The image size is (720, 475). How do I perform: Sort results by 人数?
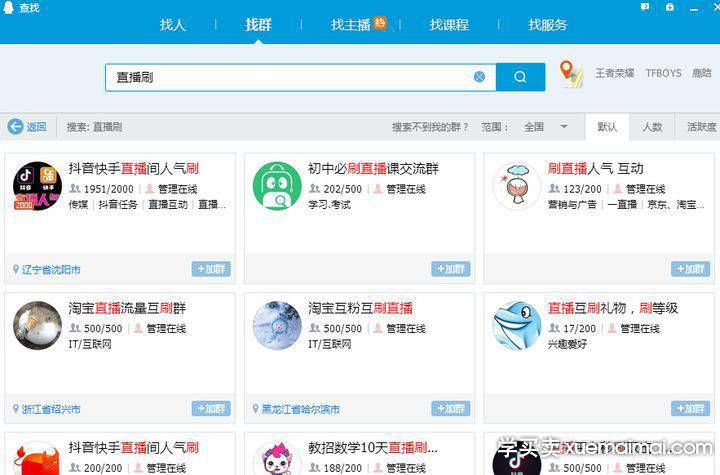[652, 127]
